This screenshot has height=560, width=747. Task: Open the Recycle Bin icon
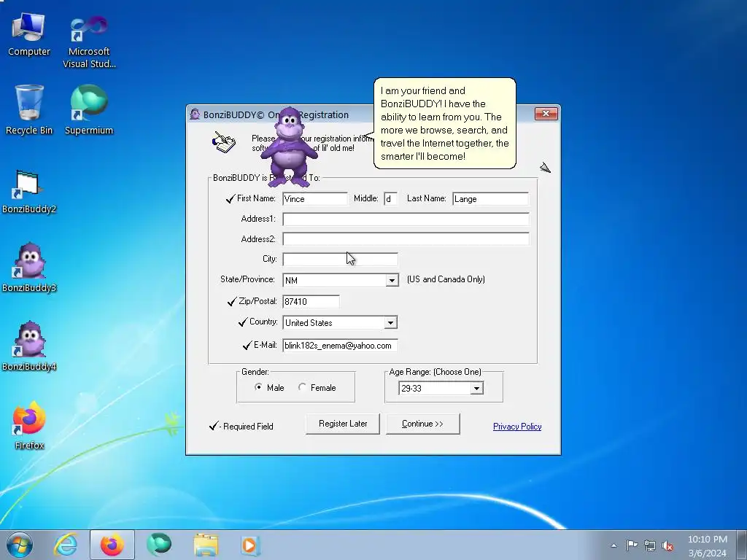pos(29,109)
